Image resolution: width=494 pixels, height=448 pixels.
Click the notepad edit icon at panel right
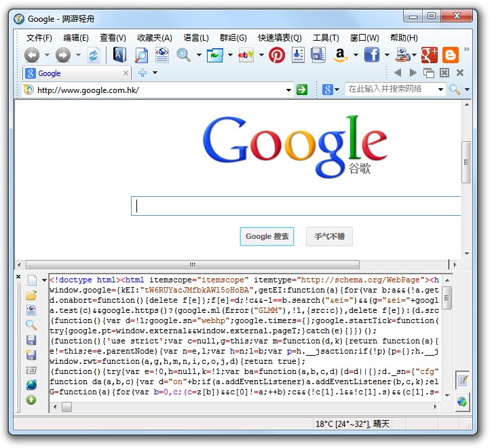[x=463, y=381]
